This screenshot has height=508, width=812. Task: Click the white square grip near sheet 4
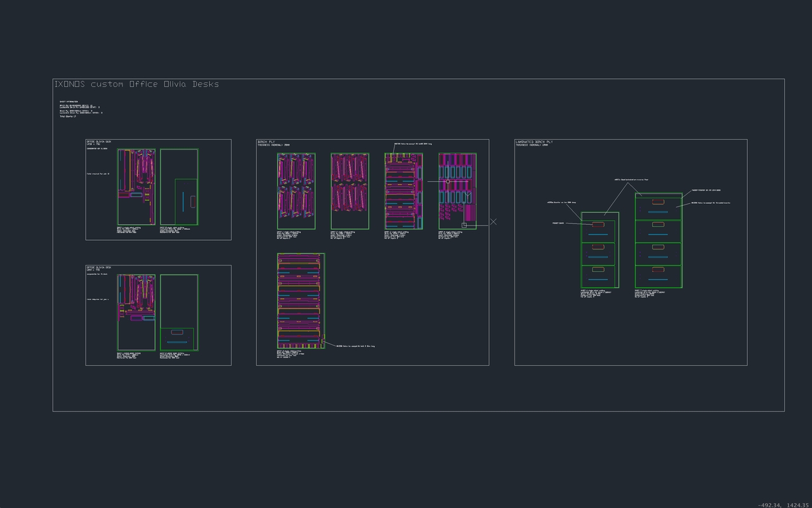464,225
